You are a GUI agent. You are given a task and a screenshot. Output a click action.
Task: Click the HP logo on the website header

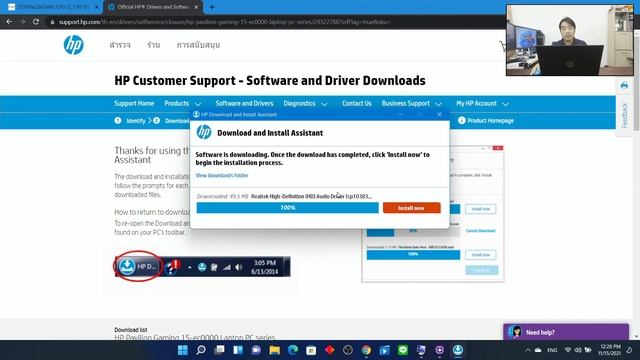pos(73,45)
